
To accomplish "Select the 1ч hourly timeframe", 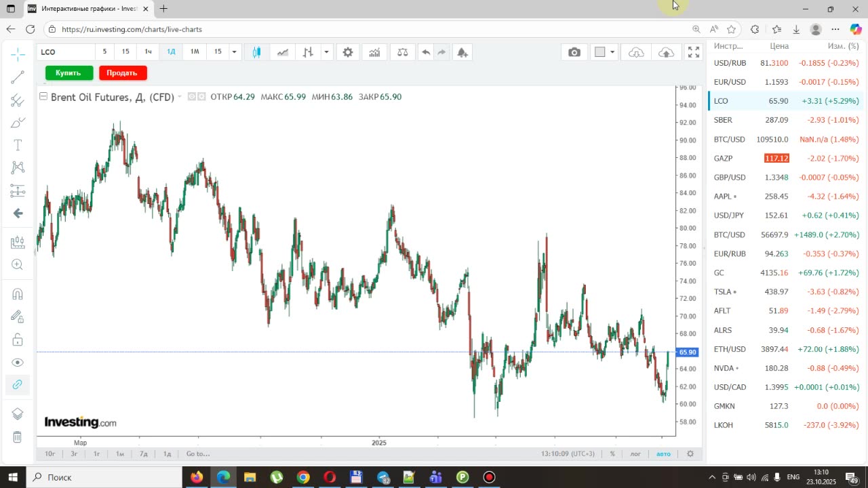I will click(x=148, y=52).
